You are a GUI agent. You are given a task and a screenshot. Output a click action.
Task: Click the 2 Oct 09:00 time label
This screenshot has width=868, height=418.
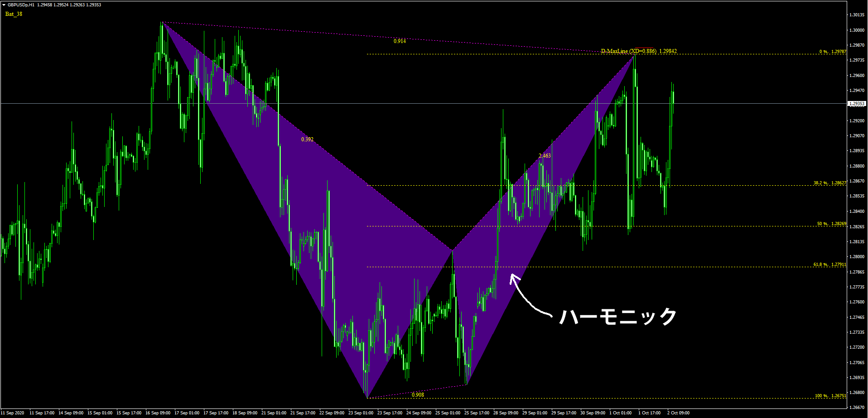[x=678, y=413]
